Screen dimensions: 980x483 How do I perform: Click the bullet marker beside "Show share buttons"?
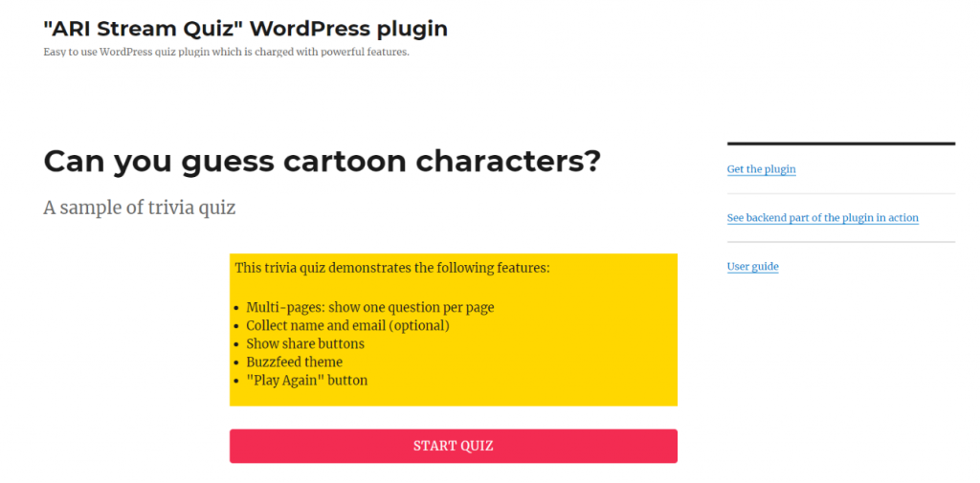point(236,344)
